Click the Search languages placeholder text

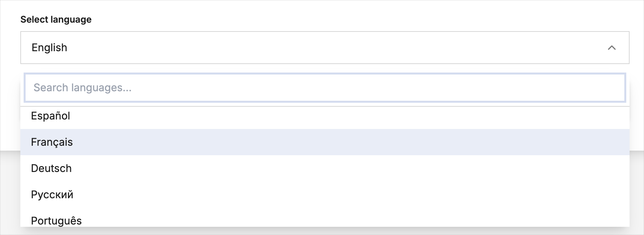click(x=82, y=88)
